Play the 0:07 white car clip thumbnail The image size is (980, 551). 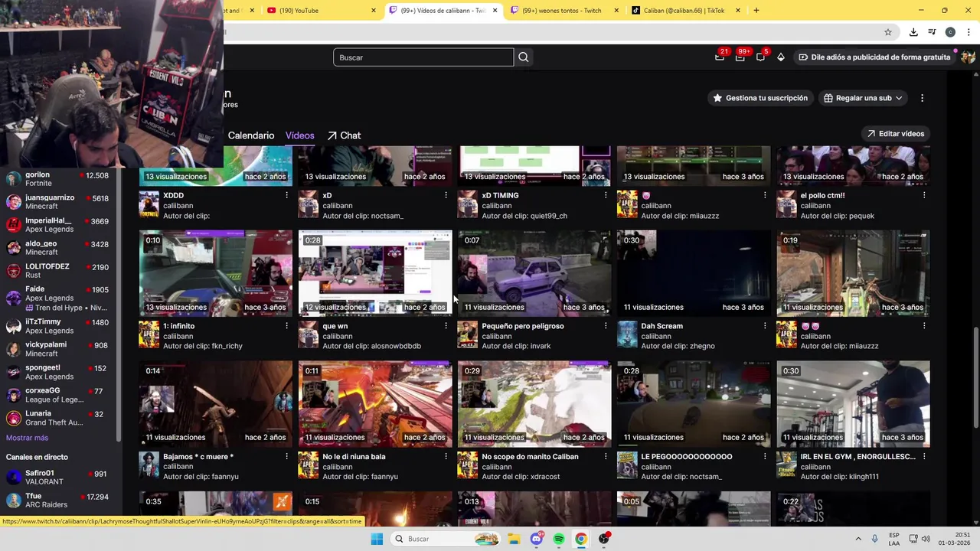click(x=534, y=273)
